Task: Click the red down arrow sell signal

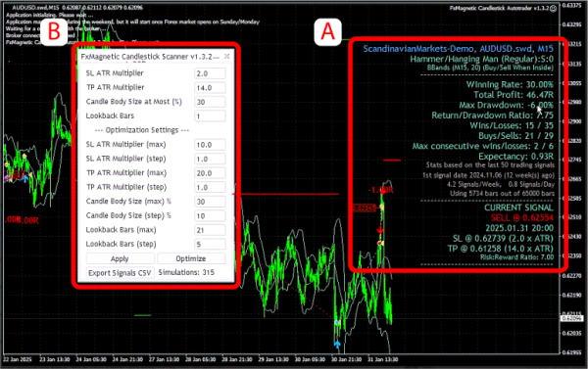Action: click(x=380, y=229)
